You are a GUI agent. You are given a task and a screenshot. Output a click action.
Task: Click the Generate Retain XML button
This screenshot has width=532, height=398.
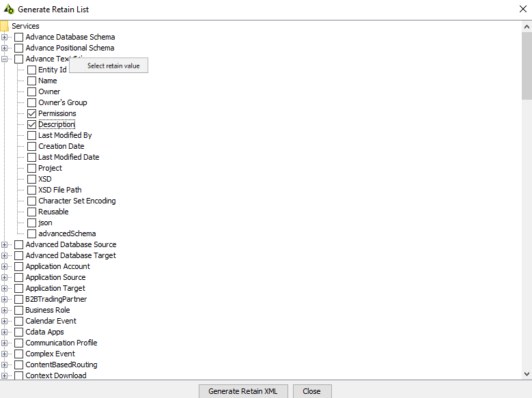pos(243,391)
